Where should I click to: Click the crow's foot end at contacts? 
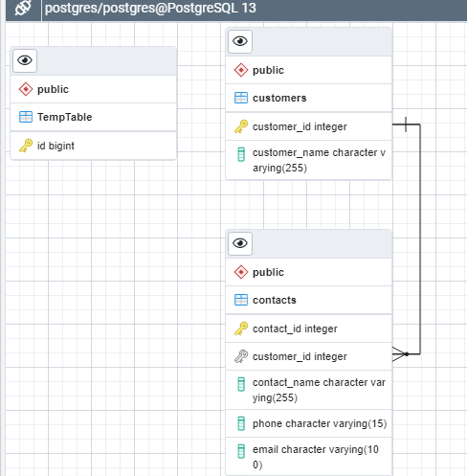(400, 354)
